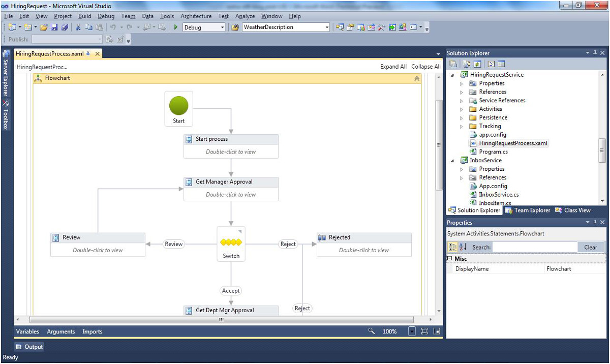Click the Save All toolbar icon
The image size is (610, 364).
65,27
